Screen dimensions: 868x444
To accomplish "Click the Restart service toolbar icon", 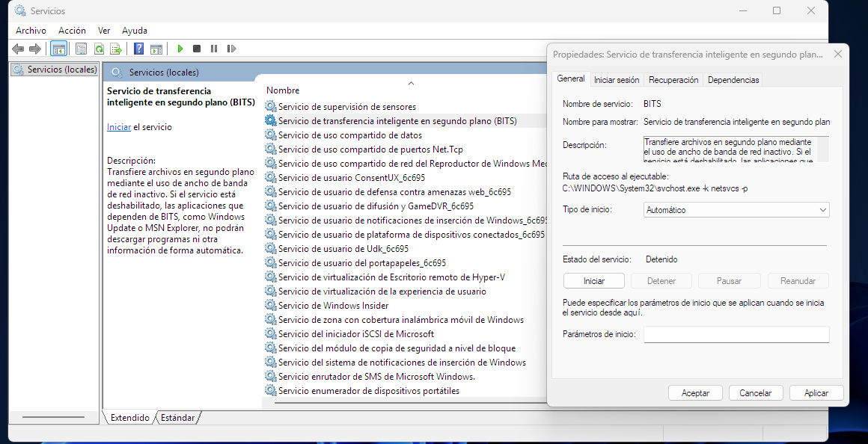I will [x=231, y=49].
